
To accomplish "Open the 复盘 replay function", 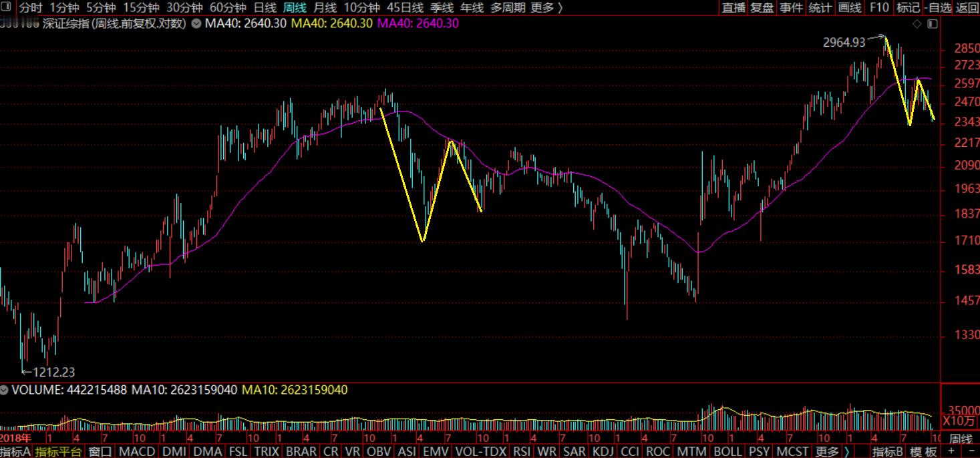I will (762, 7).
